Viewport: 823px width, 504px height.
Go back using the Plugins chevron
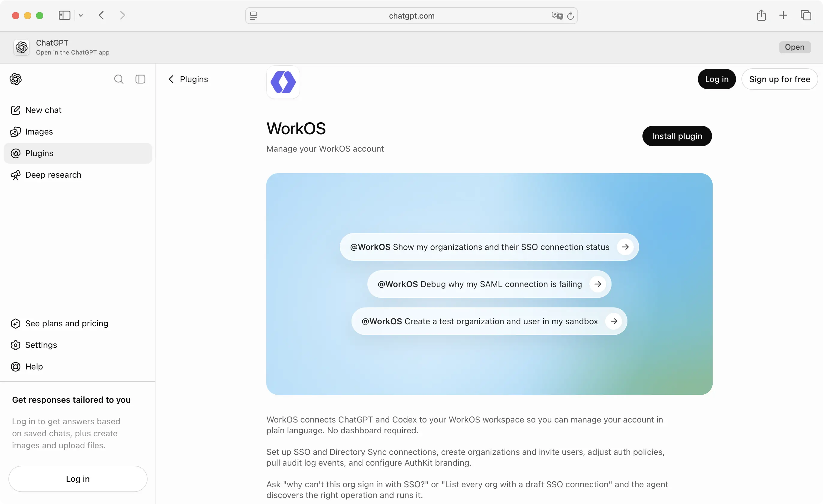pos(171,79)
